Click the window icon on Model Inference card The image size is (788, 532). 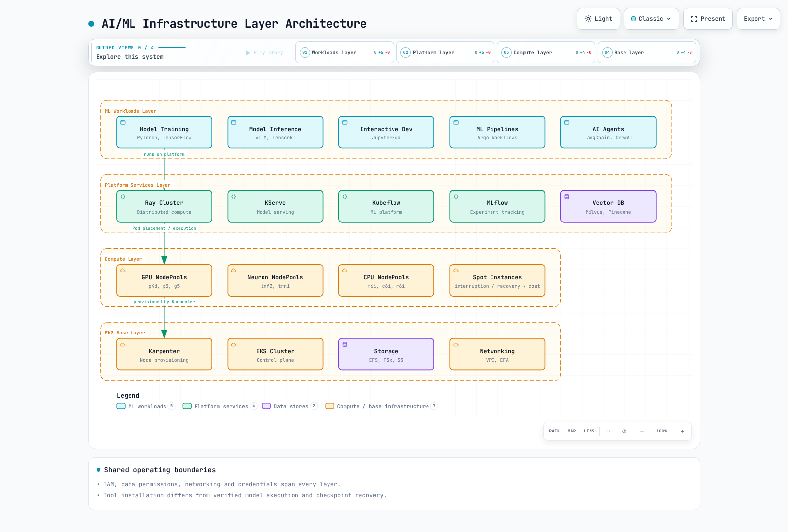point(234,122)
